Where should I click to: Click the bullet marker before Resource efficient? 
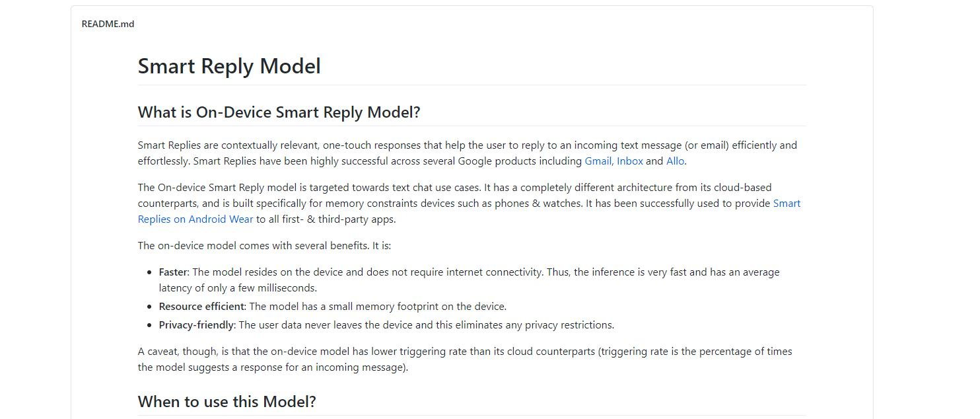click(x=149, y=307)
